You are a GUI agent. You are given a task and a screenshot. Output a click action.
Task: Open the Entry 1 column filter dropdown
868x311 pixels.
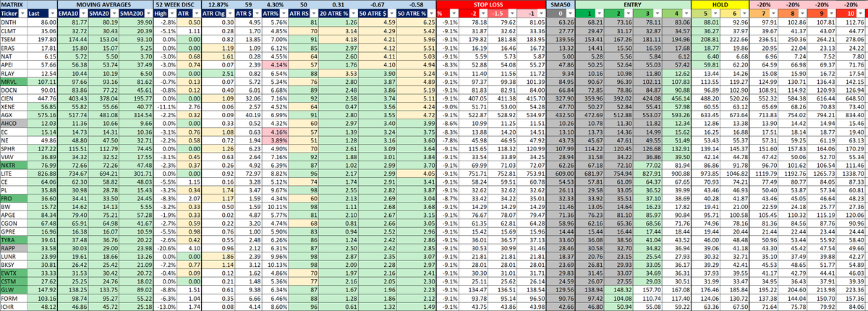pyautogui.click(x=599, y=14)
